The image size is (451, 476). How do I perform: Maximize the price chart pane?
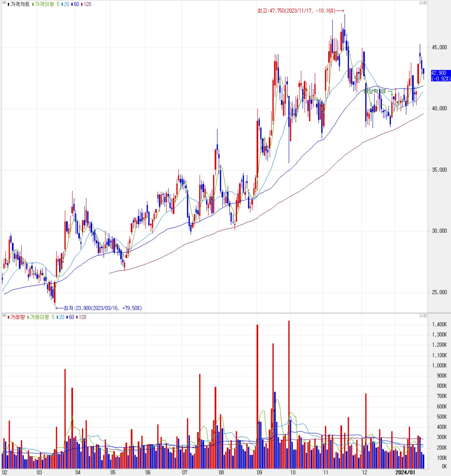(421, 3)
